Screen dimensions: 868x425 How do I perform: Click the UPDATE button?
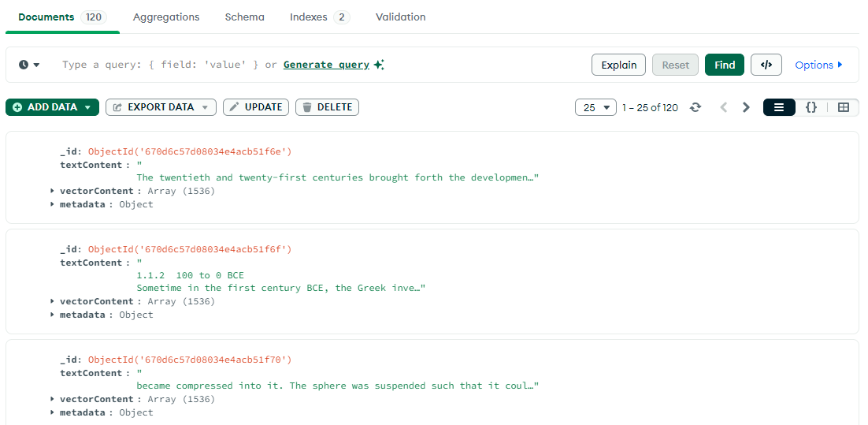click(256, 107)
